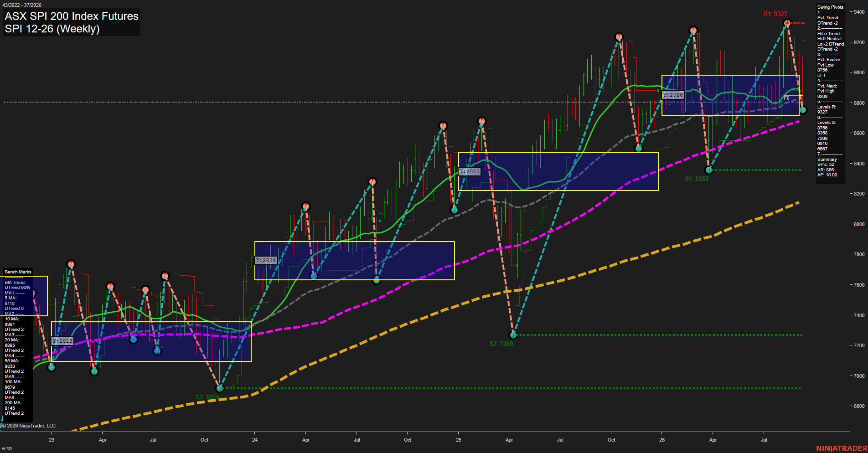Click the 9400 price axis label

coord(859,12)
